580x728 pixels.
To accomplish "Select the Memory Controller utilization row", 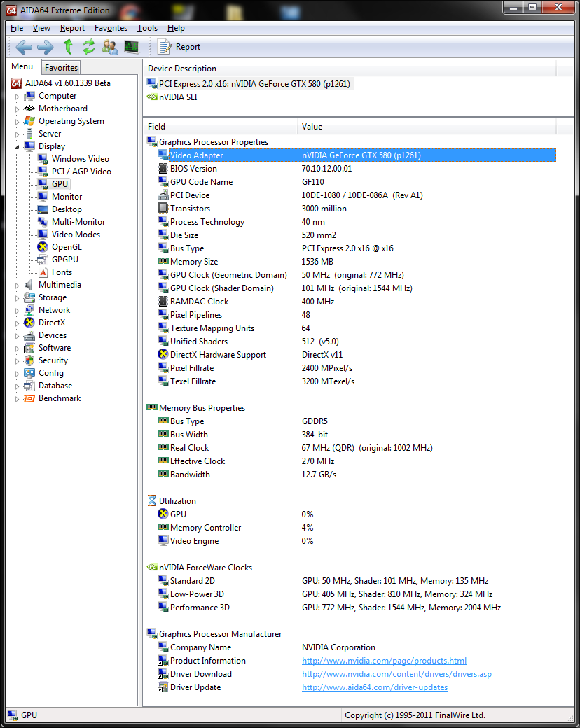I will click(x=356, y=527).
